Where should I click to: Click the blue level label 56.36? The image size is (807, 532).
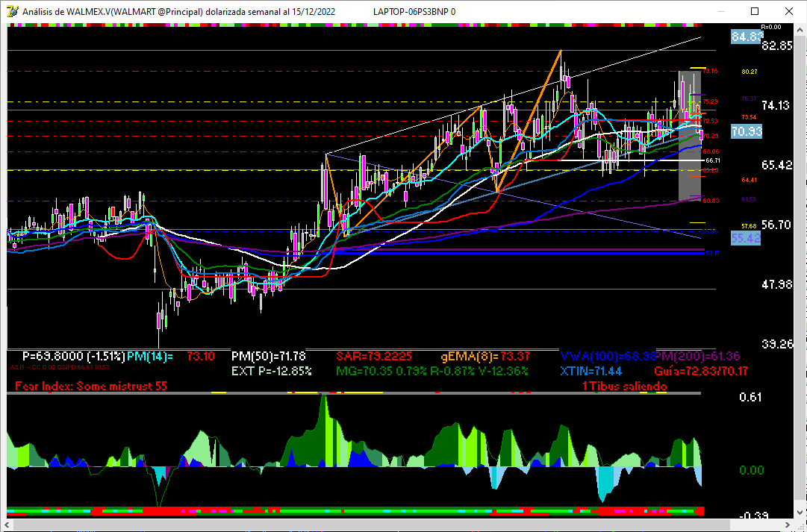tap(710, 231)
